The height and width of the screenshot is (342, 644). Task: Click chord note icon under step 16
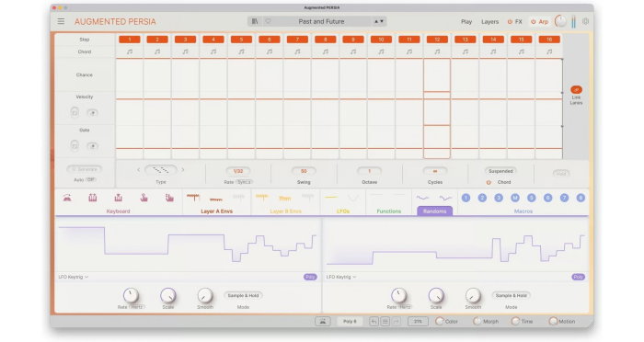pos(549,51)
